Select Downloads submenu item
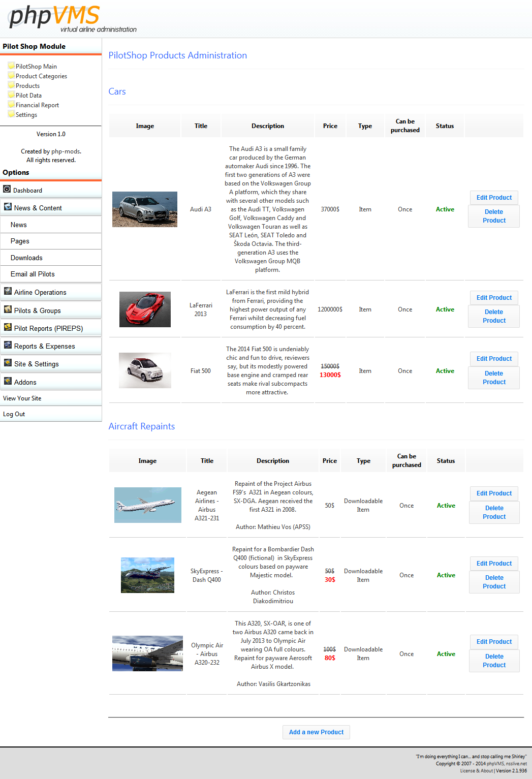This screenshot has height=779, width=532. (51, 258)
